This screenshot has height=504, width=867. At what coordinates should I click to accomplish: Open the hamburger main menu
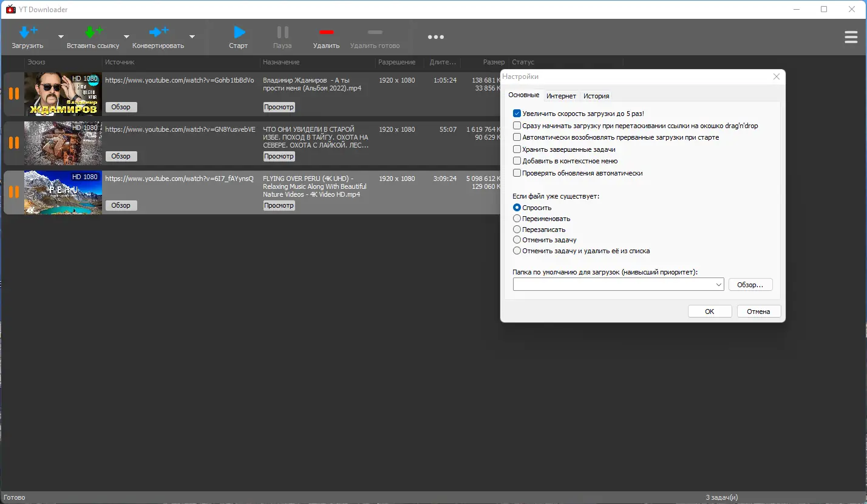[x=851, y=37]
